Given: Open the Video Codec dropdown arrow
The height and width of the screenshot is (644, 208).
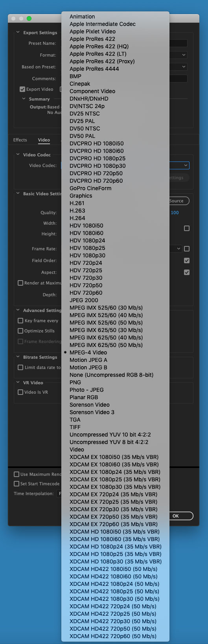Looking at the screenshot, I should (186, 165).
